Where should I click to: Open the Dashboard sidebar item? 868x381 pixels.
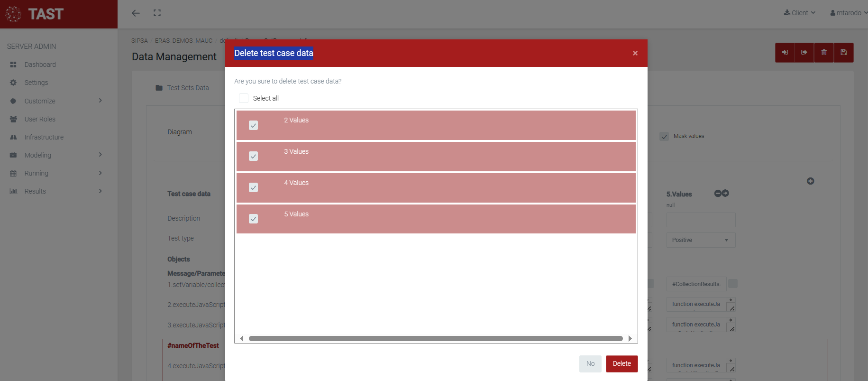40,65
